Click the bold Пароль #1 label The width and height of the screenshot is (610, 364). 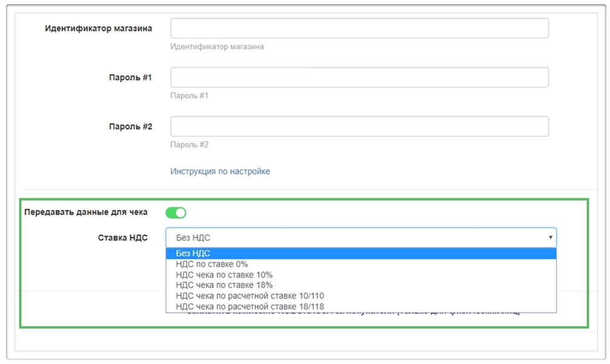(x=130, y=77)
